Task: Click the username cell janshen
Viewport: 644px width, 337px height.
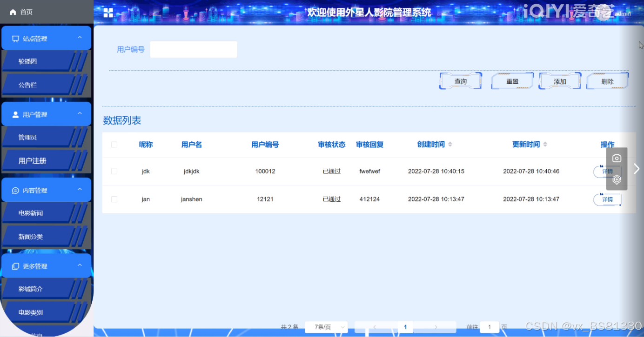Action: point(192,199)
